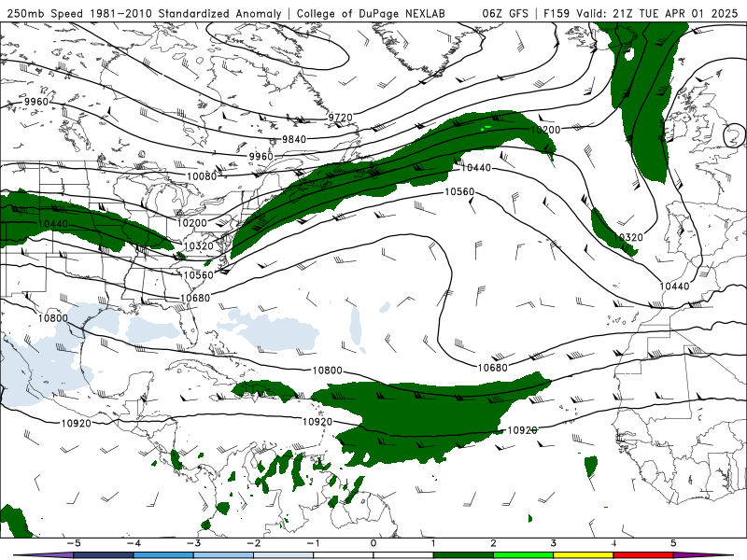
Task: Click the 10200 contour label in the mid-Atlantic ocean
Action: tap(545, 130)
